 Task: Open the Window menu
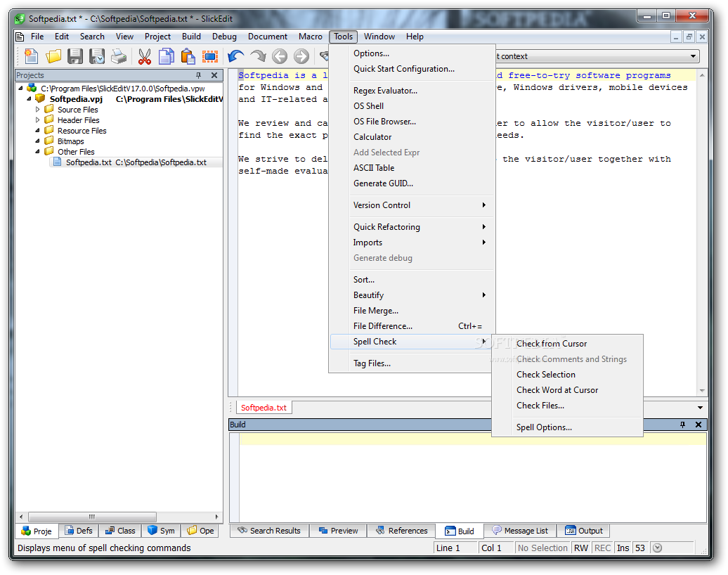click(379, 37)
